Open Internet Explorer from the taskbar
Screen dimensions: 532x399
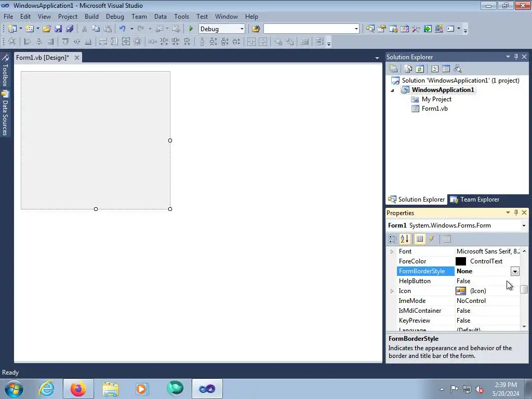(46, 389)
